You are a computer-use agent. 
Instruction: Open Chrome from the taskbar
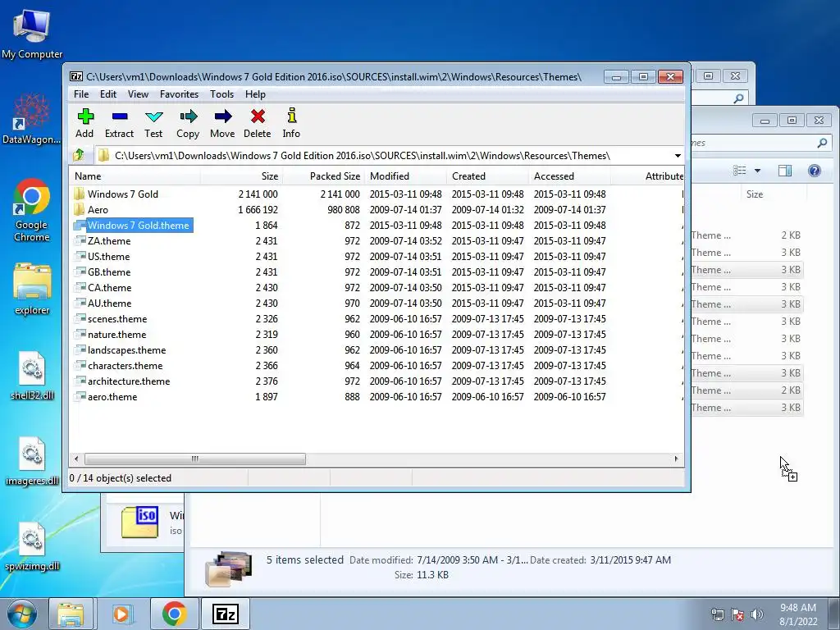click(174, 614)
